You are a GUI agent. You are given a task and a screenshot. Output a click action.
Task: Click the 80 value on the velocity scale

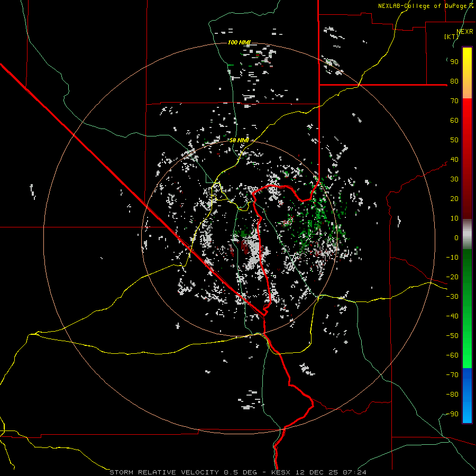click(454, 81)
